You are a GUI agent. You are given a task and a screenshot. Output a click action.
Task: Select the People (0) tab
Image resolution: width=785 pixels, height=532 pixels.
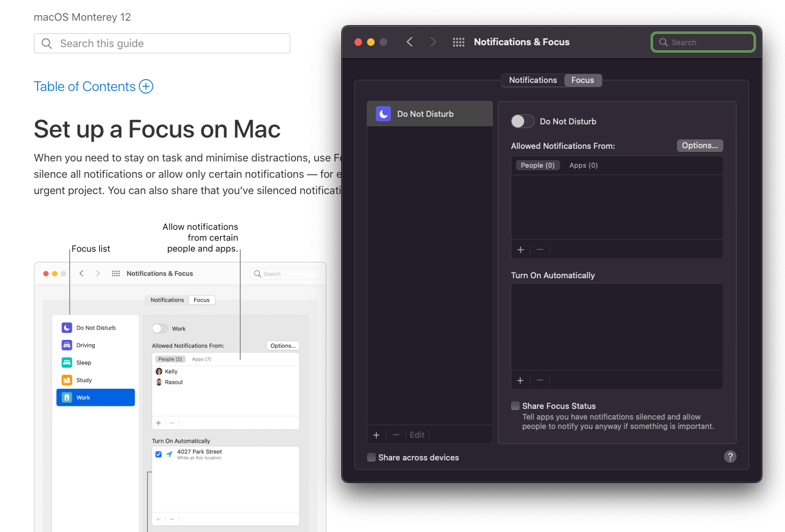pos(537,165)
